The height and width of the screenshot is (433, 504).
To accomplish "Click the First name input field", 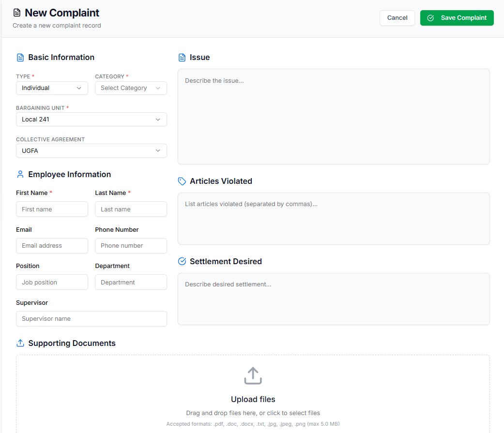I will click(x=52, y=209).
